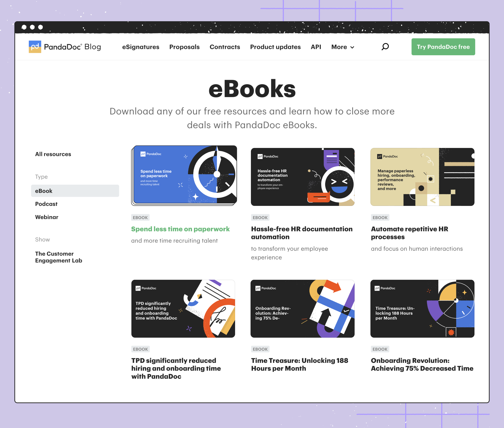Select All resources in sidebar

tap(53, 154)
